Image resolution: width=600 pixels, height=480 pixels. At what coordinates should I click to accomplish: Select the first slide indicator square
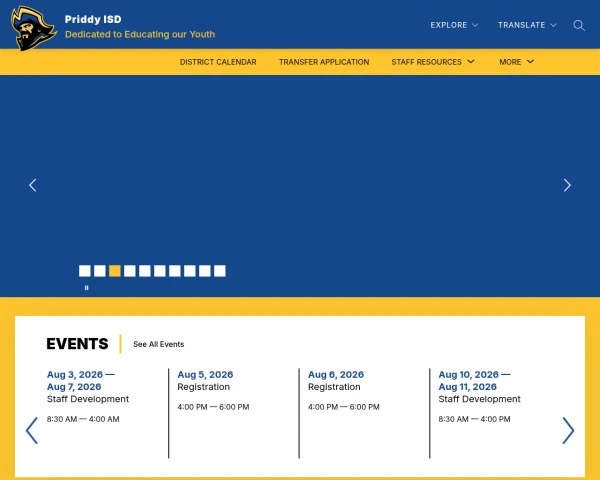(85, 271)
